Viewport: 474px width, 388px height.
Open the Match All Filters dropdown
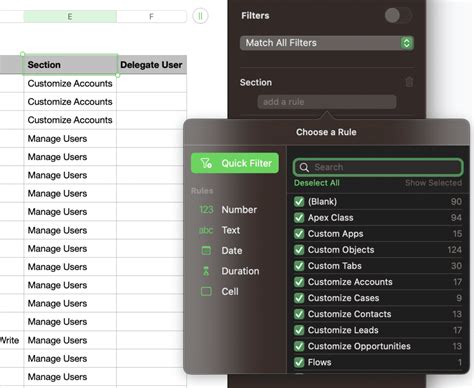tap(327, 43)
